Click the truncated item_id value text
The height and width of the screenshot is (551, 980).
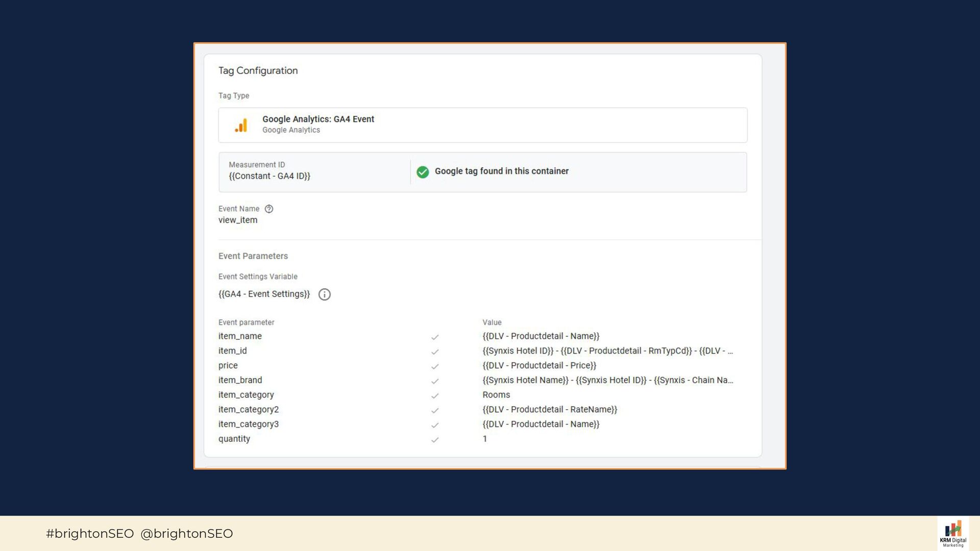607,351
